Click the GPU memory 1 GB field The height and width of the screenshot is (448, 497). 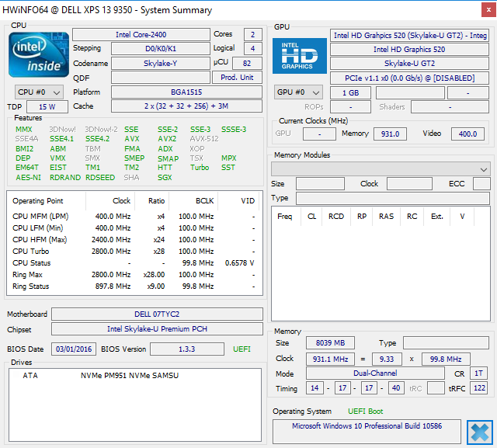point(350,93)
